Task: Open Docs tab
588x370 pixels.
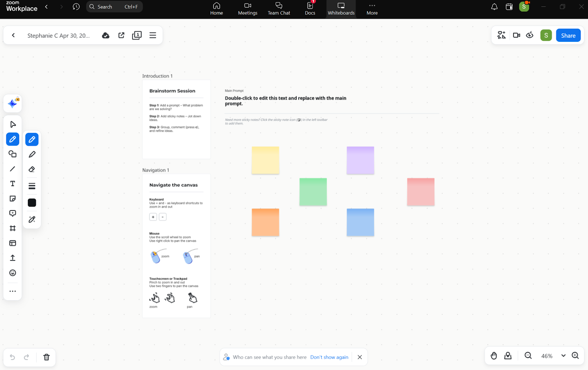Action: (310, 9)
